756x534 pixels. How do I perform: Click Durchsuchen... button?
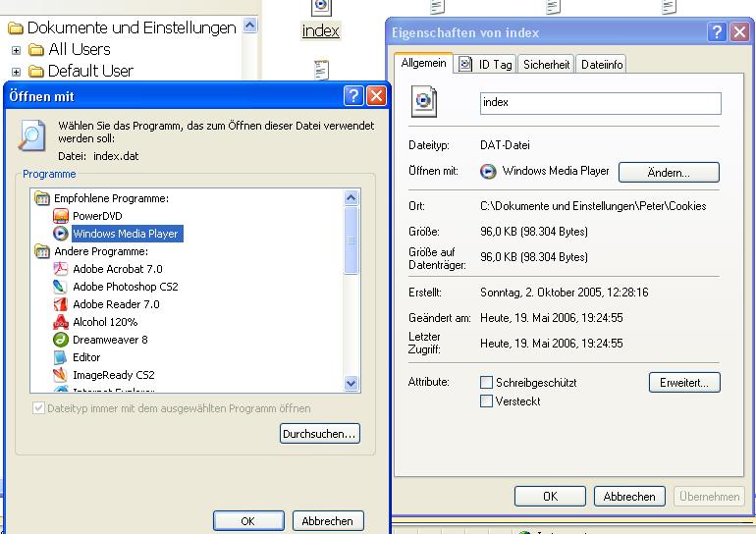coord(320,434)
